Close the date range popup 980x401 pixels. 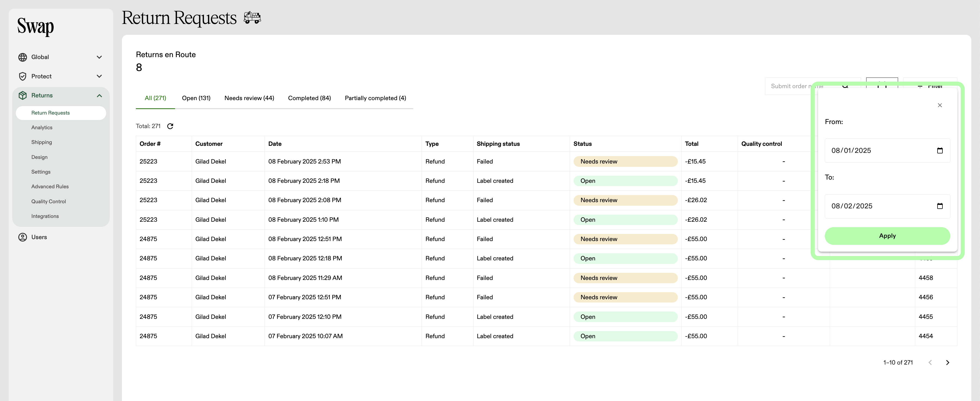click(x=940, y=105)
